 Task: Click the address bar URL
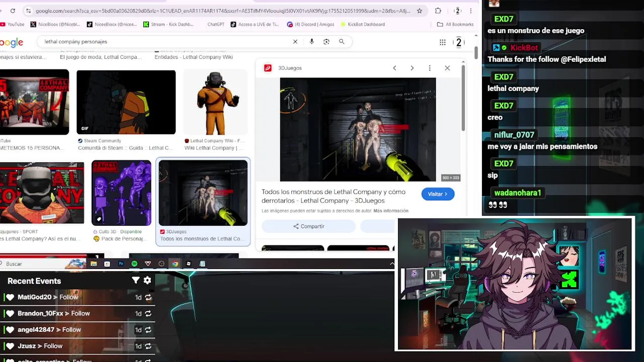tap(223, 11)
